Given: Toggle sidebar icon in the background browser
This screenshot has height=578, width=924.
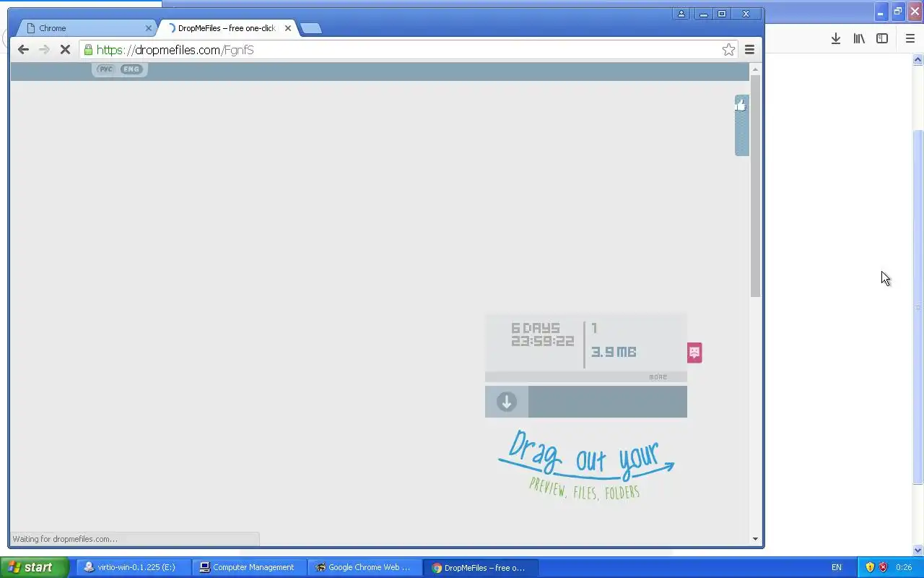Looking at the screenshot, I should tap(882, 38).
